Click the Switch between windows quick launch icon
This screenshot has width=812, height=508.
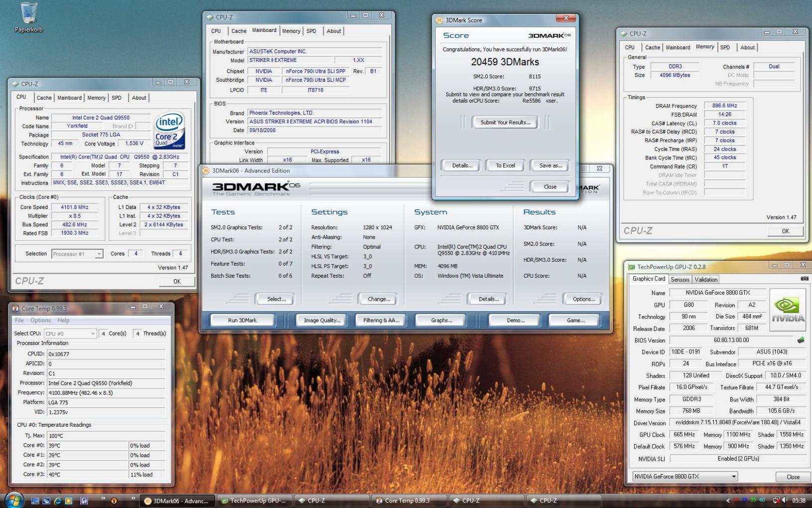click(x=46, y=501)
